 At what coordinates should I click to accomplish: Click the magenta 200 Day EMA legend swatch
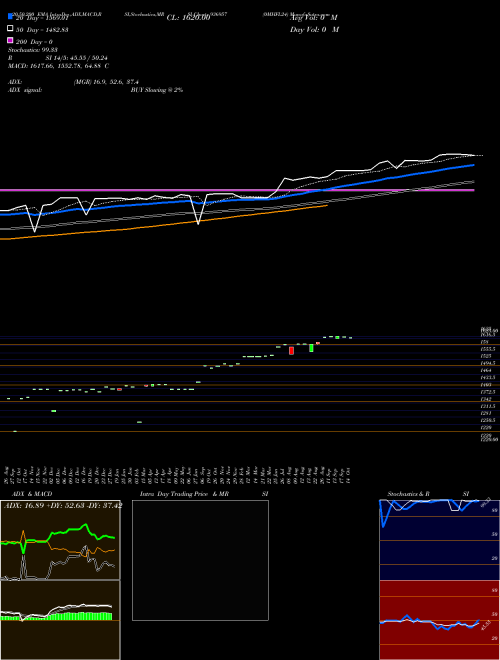[10, 40]
